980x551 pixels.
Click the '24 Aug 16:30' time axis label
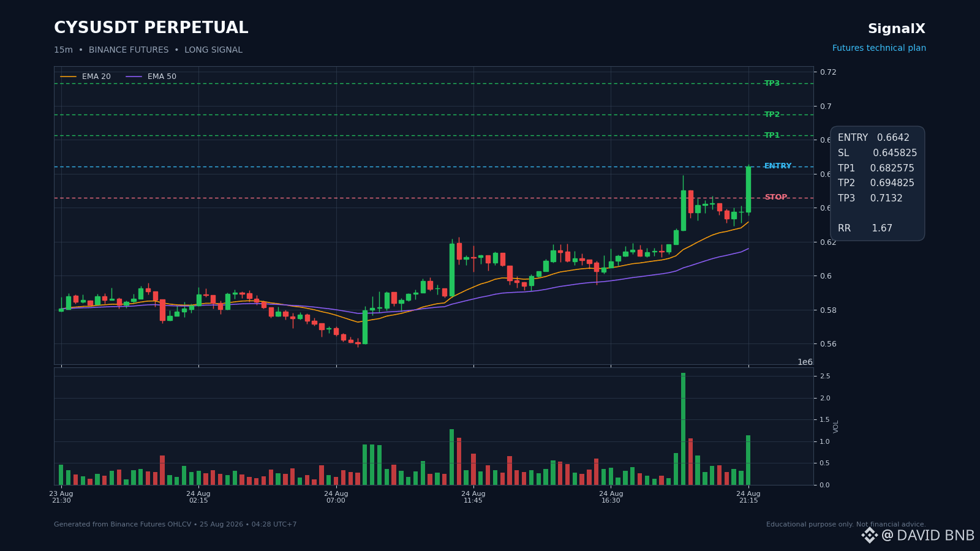611,497
